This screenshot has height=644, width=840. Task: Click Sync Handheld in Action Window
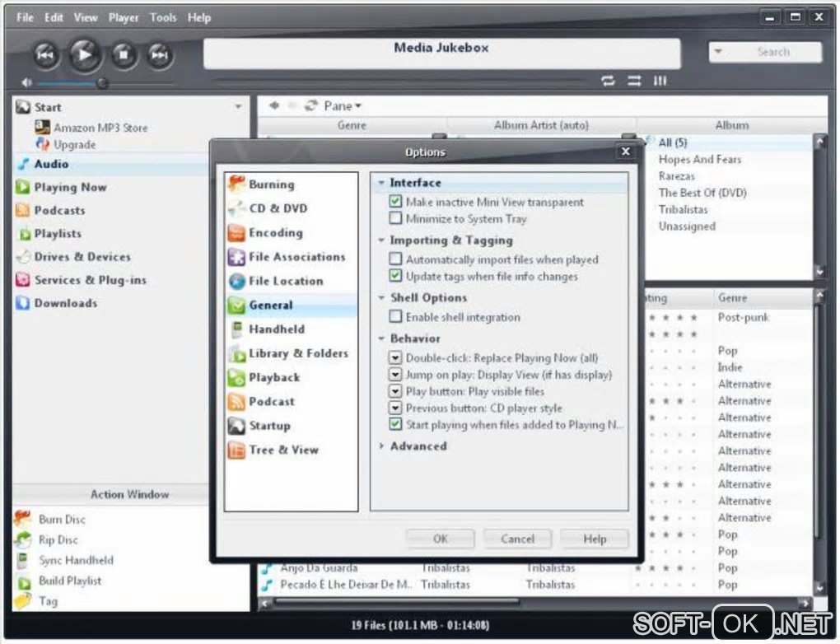64,560
